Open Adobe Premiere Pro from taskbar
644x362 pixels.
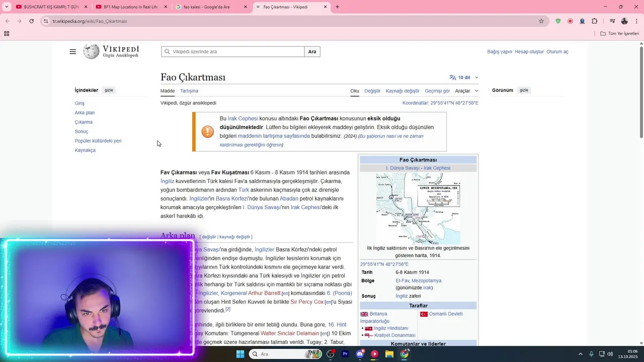[x=345, y=354]
